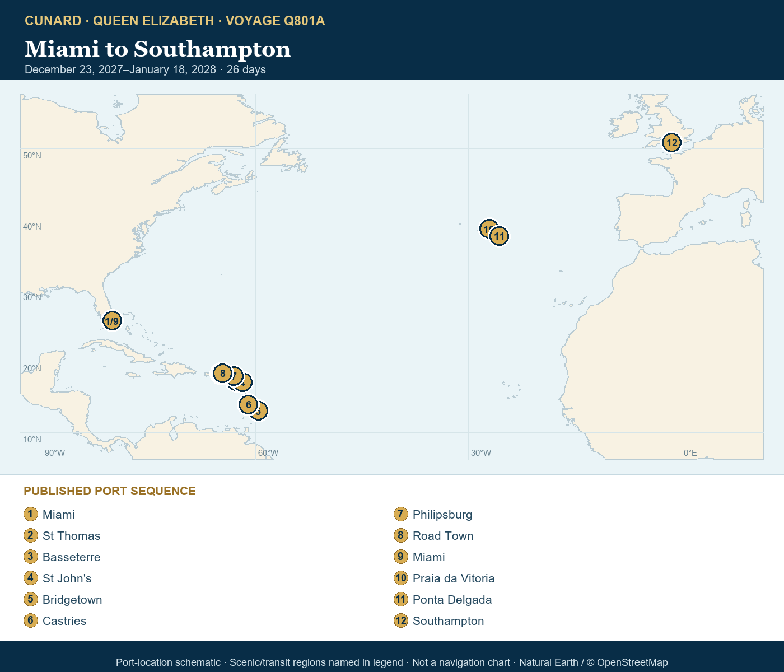Click legend badge number 1
Viewport: 784px width, 672px height.
coord(31,514)
